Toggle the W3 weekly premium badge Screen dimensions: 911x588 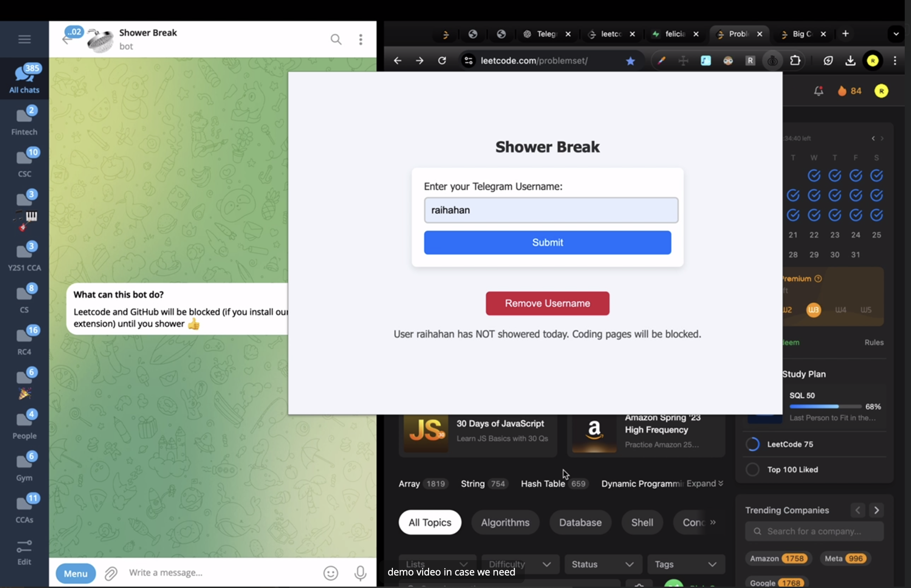(x=813, y=310)
